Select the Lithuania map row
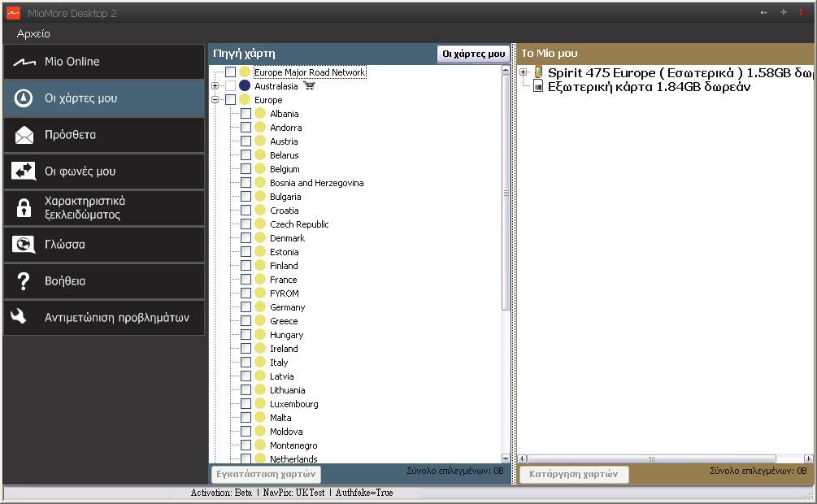Screen dimensions: 817x504 tap(287, 389)
